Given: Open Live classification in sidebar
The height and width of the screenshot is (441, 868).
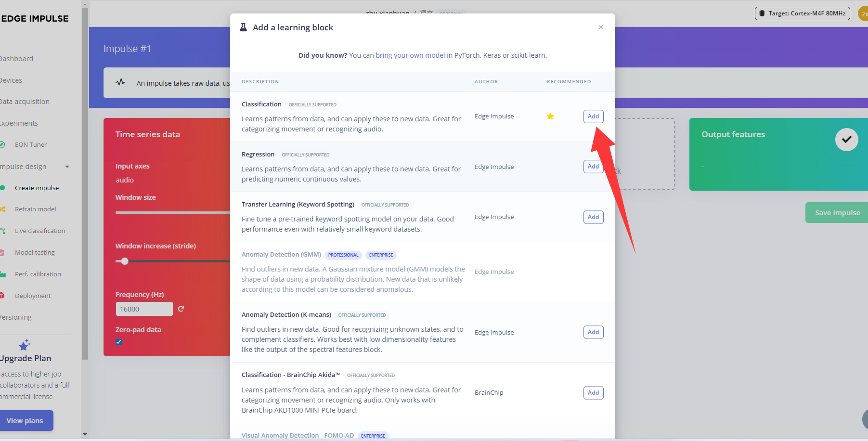Looking at the screenshot, I should 39,231.
